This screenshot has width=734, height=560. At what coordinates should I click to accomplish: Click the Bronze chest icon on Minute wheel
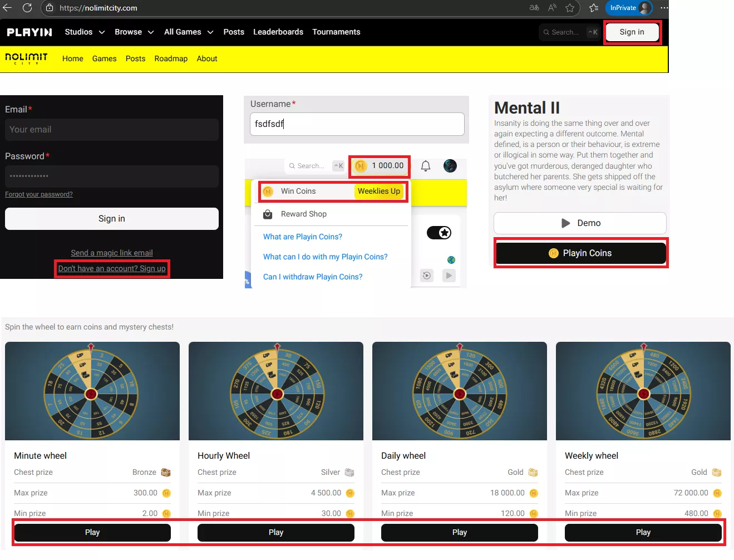coord(166,473)
